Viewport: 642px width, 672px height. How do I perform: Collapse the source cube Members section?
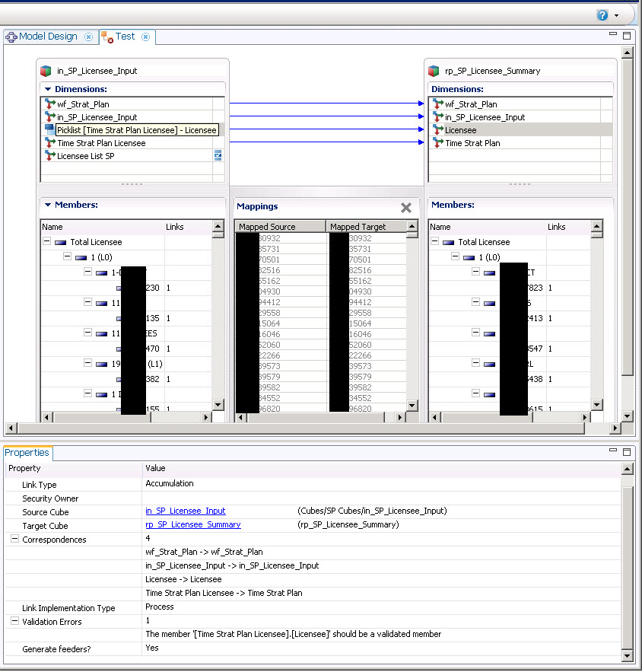48,205
